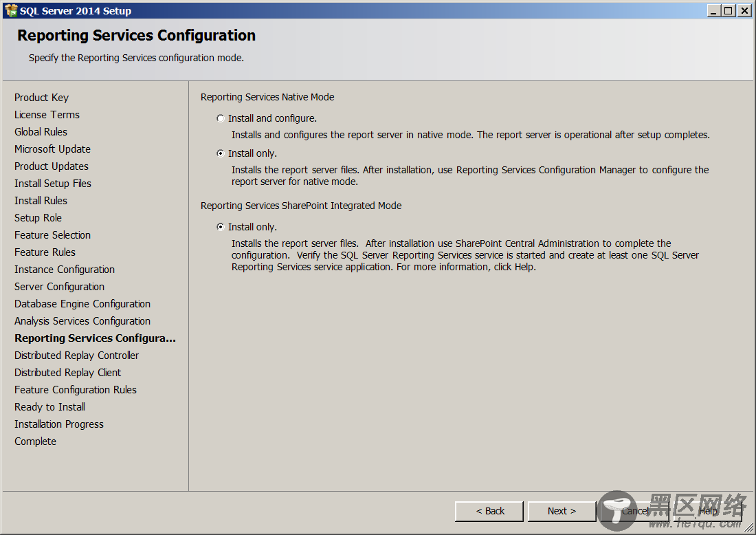Go Back to the previous setup step
This screenshot has height=535, width=756.
tap(489, 511)
